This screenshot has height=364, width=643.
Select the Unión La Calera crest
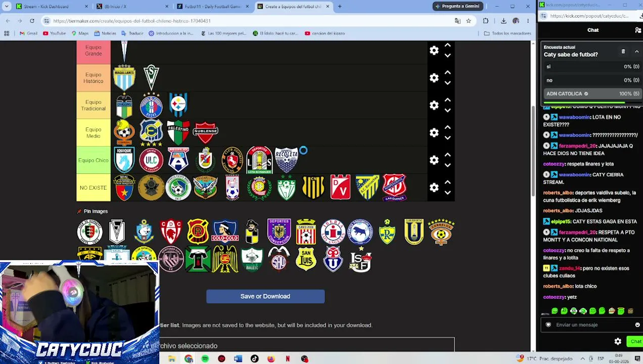pos(151,160)
